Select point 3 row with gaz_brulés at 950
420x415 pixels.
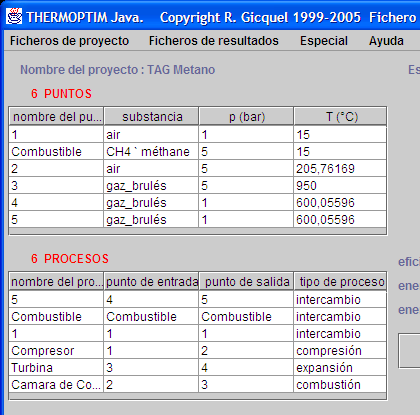198,186
